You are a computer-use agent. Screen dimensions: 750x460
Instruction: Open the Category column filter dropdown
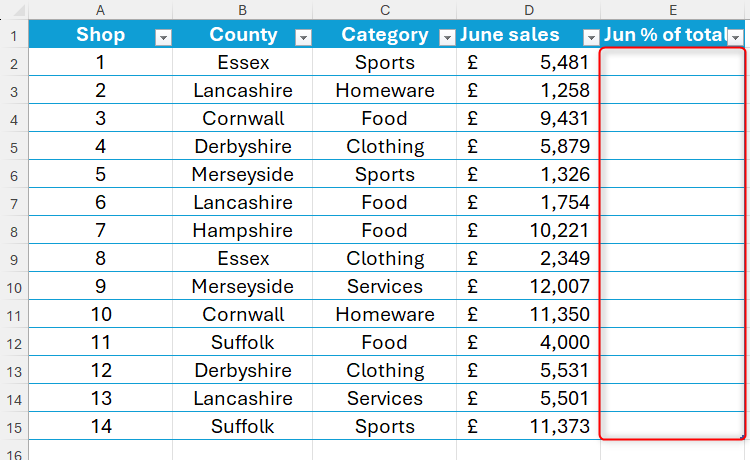pos(447,37)
